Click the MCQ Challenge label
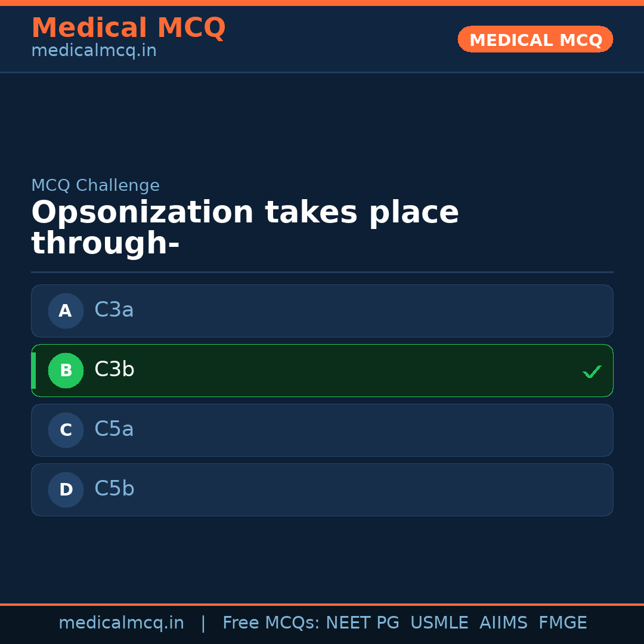Screen dimensions: 644x644 click(95, 185)
